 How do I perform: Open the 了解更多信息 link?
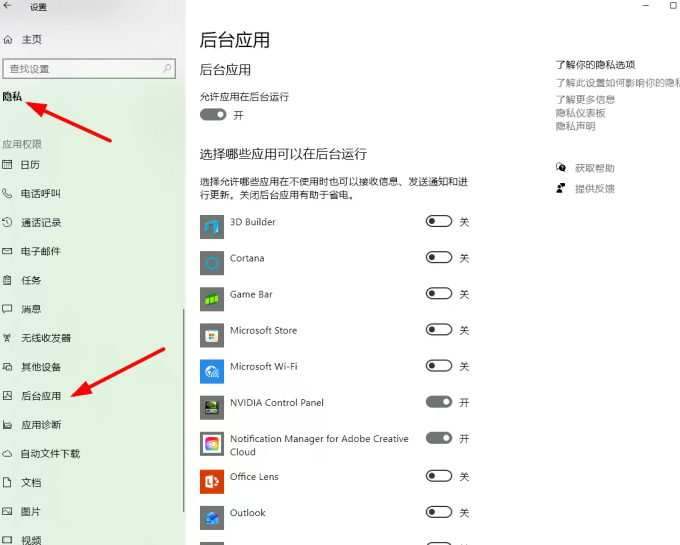585,100
